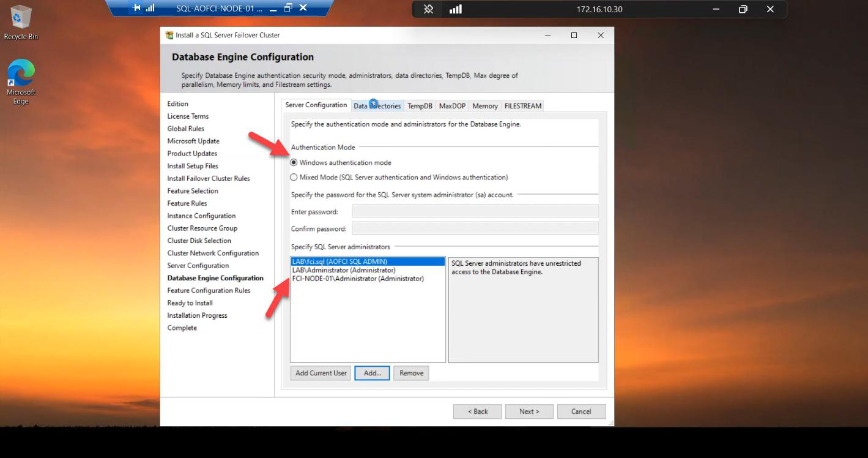Click the Feature Configuration Rules step
868x458 pixels.
pyautogui.click(x=209, y=291)
